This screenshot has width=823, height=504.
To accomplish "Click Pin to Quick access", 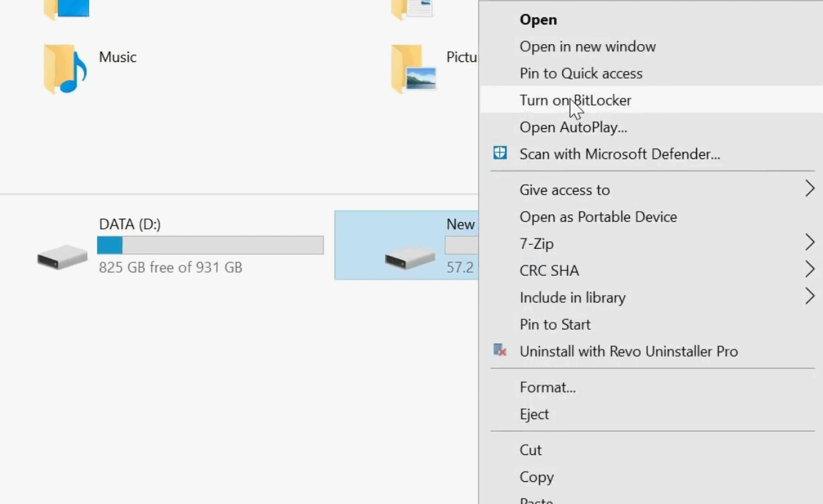I will click(581, 73).
